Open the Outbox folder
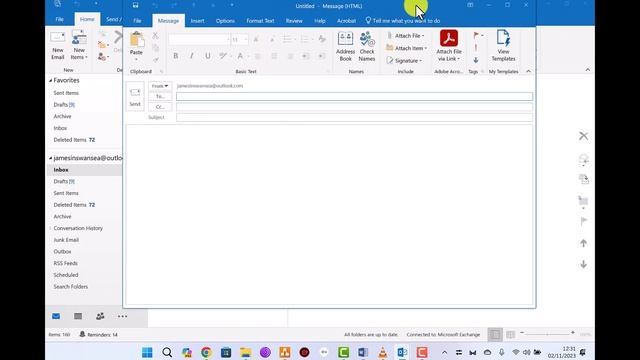The height and width of the screenshot is (360, 640). click(x=62, y=251)
